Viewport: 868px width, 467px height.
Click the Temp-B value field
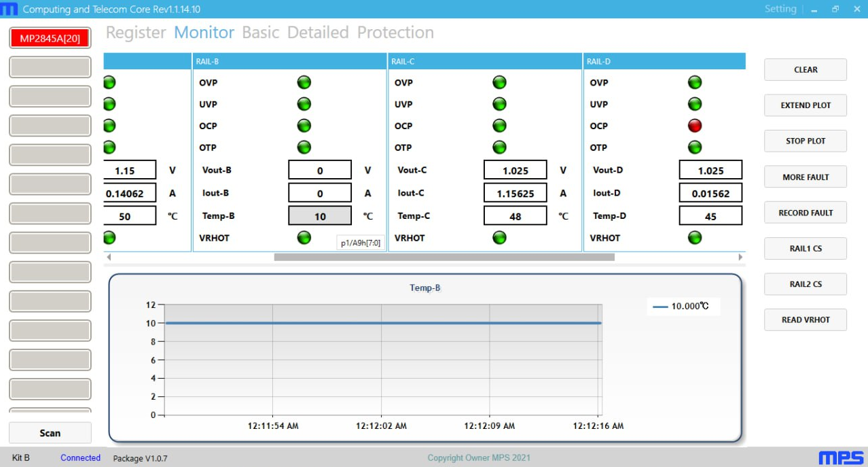pyautogui.click(x=320, y=216)
